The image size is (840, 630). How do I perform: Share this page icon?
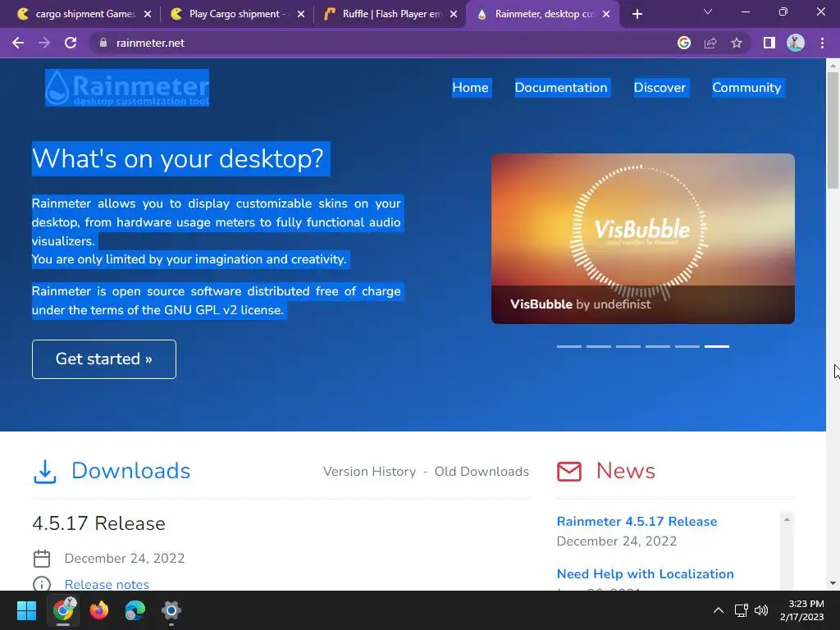(x=710, y=43)
